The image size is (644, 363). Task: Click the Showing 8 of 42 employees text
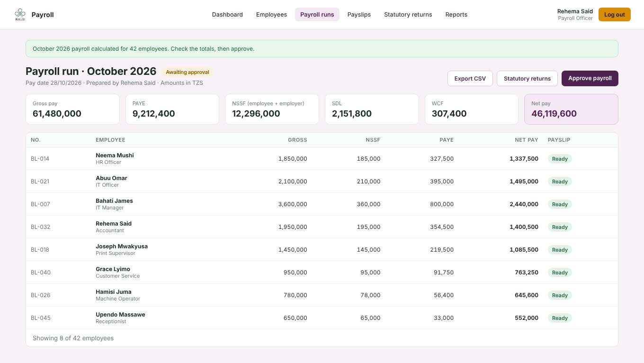73,338
